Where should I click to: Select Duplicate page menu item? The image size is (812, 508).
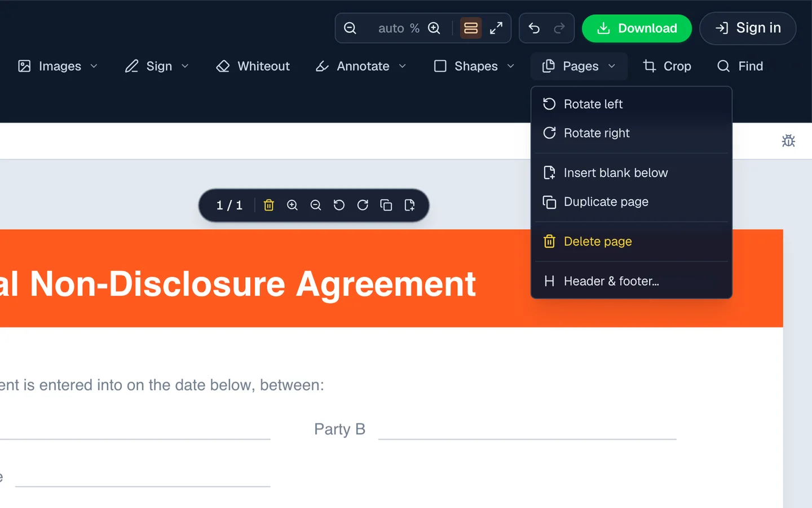pyautogui.click(x=632, y=202)
